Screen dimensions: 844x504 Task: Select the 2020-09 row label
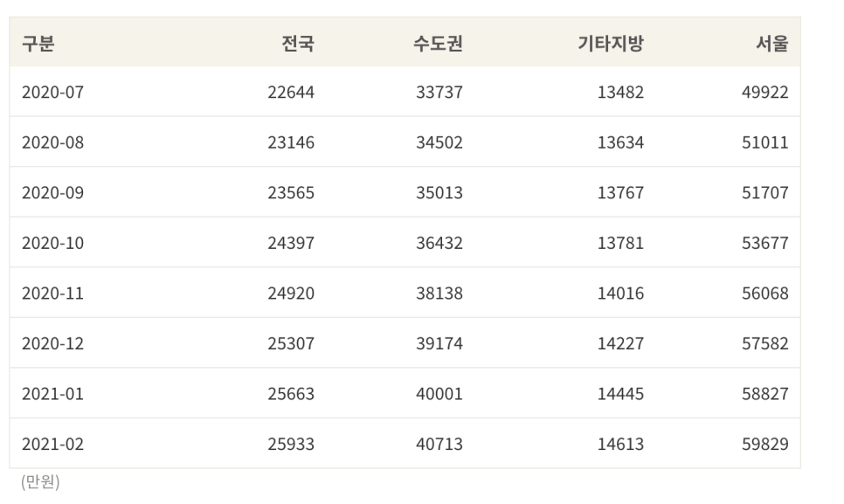point(52,192)
